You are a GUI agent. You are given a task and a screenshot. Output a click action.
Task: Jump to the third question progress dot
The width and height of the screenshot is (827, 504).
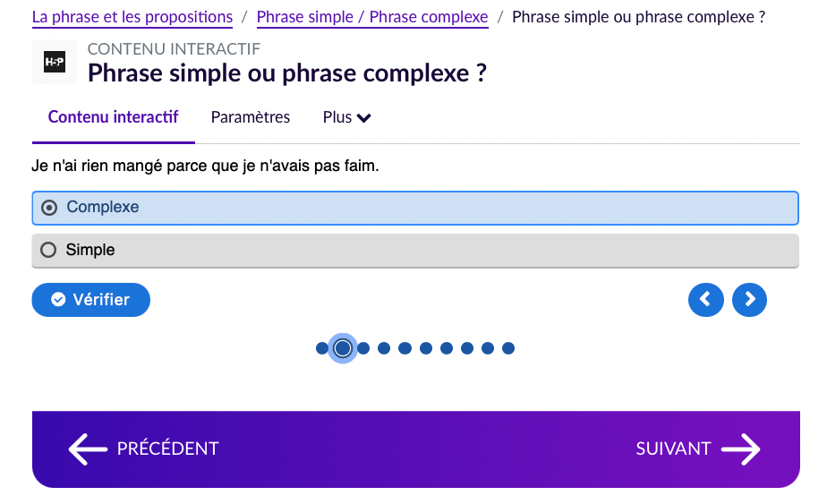pyautogui.click(x=363, y=348)
